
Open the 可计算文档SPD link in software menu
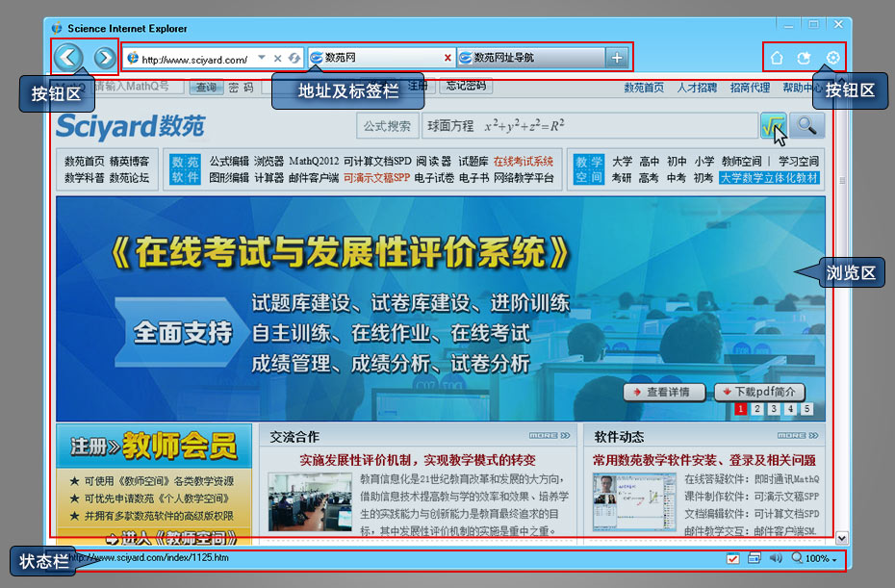pos(377,162)
